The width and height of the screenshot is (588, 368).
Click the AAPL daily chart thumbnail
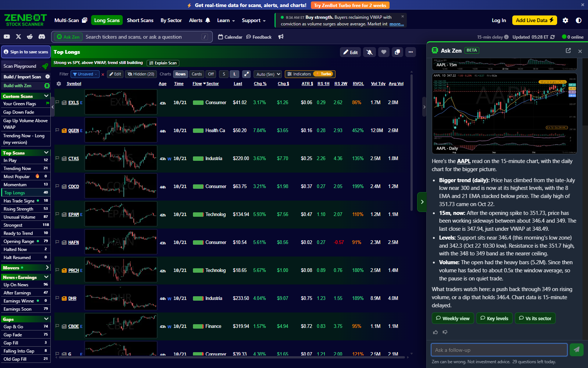pyautogui.click(x=504, y=113)
